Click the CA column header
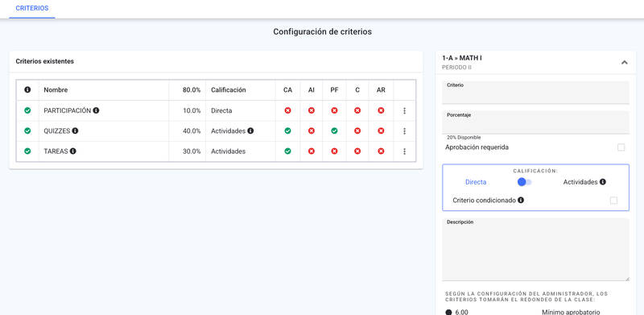Viewport: 644px width, 315px height. pos(288,89)
